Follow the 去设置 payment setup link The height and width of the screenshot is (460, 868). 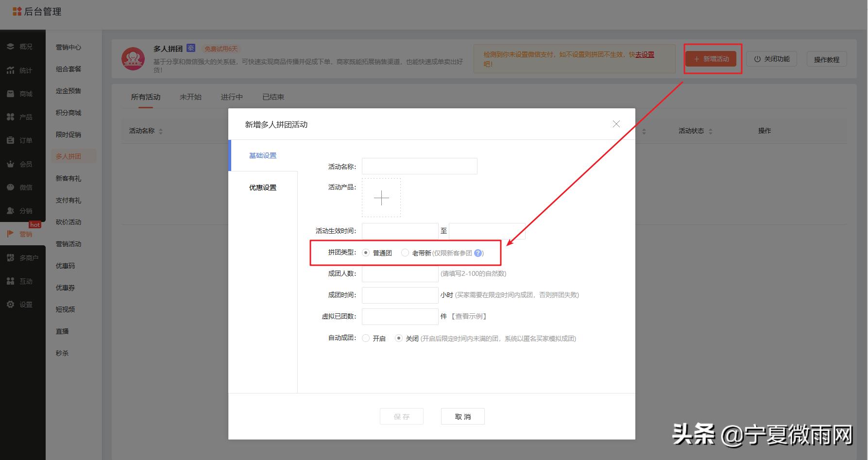pos(645,54)
